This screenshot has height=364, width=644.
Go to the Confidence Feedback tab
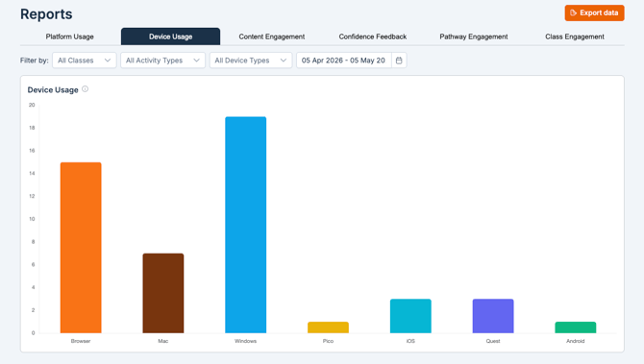pyautogui.click(x=373, y=36)
